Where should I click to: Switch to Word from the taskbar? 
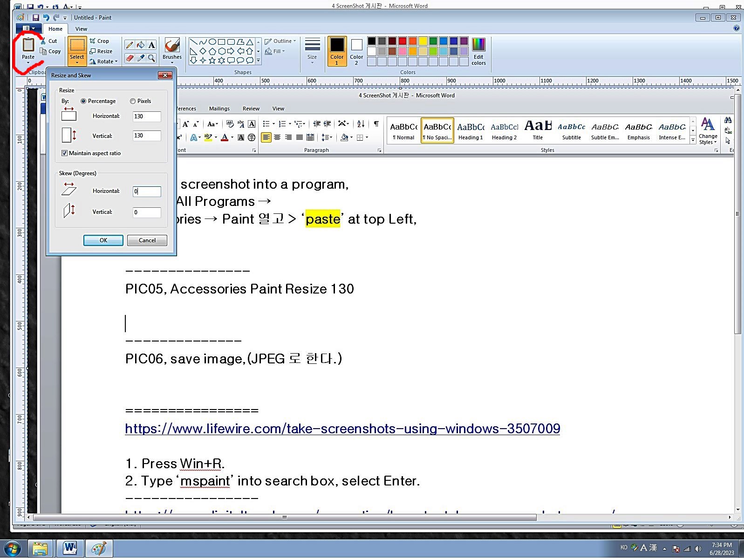[70, 548]
